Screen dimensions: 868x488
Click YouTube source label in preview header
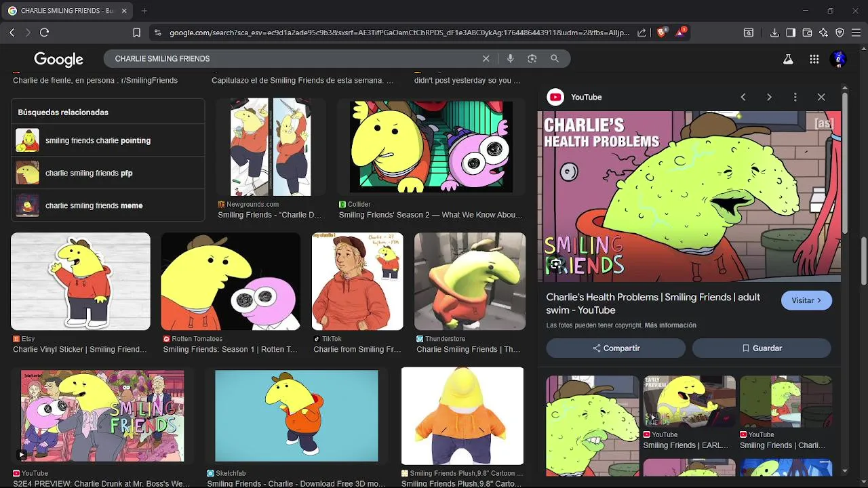coord(587,97)
